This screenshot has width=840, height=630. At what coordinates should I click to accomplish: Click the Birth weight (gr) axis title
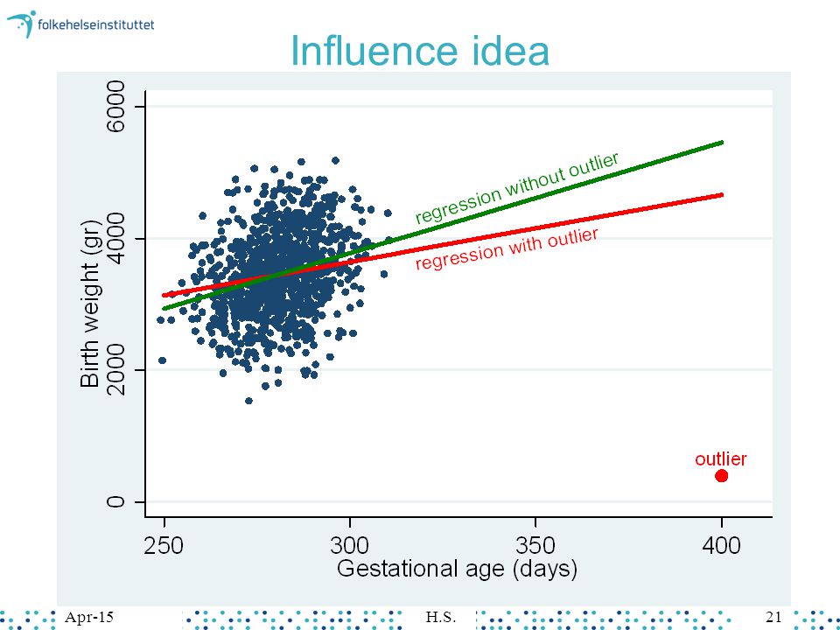click(x=90, y=304)
